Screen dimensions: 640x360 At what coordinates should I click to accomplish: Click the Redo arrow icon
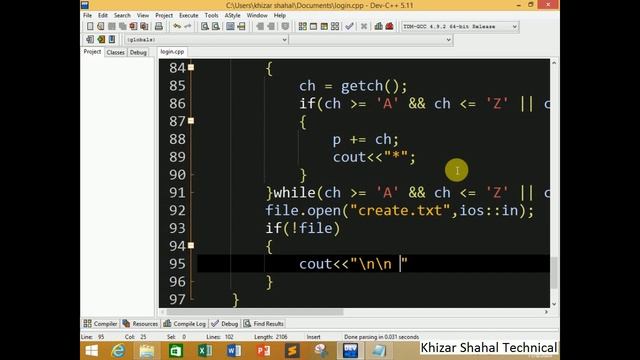click(188, 27)
